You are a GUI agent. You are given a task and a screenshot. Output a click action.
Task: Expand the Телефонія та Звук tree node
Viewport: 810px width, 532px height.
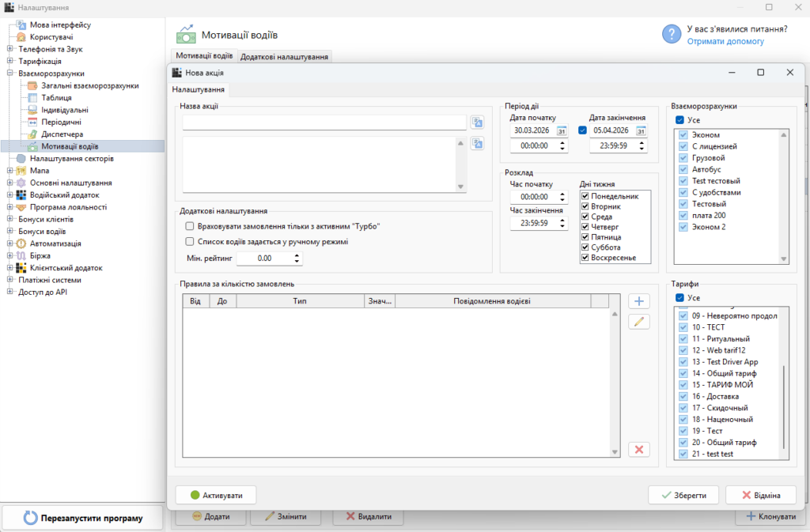(10, 49)
